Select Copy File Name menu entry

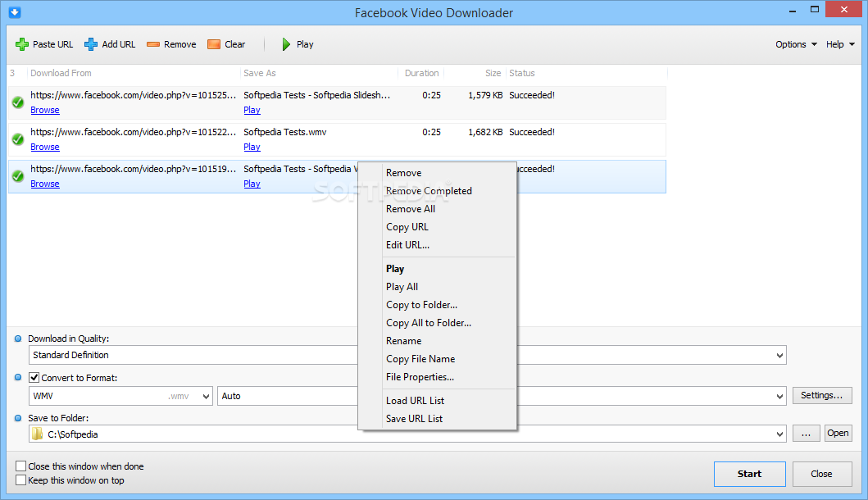[420, 359]
